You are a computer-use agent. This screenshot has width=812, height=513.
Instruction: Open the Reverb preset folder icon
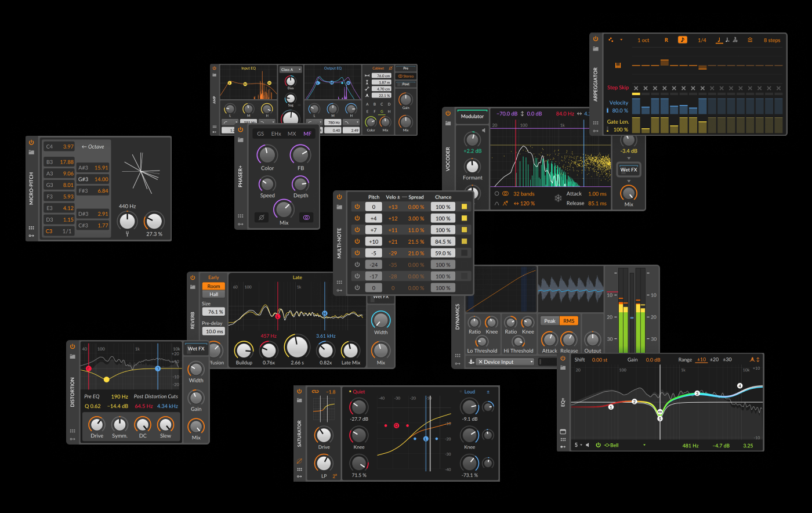tap(193, 287)
